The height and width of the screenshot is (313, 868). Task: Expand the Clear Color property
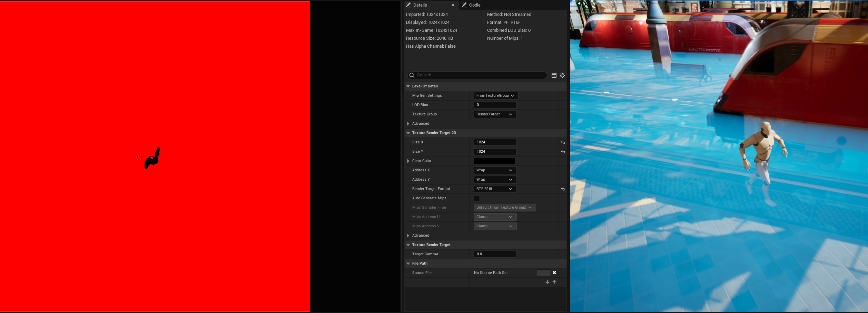point(408,161)
